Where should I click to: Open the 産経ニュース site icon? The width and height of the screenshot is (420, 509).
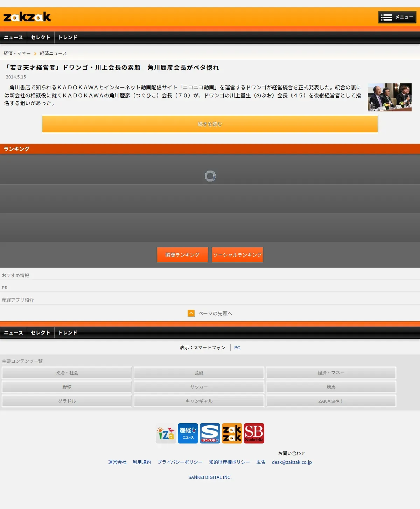point(188,433)
